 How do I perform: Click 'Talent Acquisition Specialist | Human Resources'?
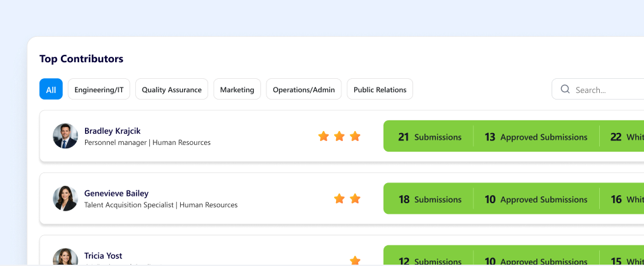coord(161,205)
